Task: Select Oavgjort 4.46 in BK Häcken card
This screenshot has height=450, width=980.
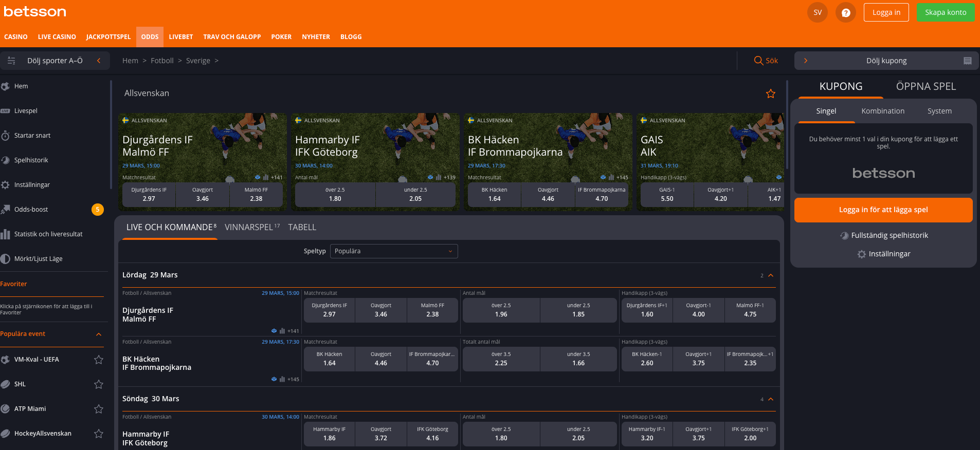Action: coord(548,195)
